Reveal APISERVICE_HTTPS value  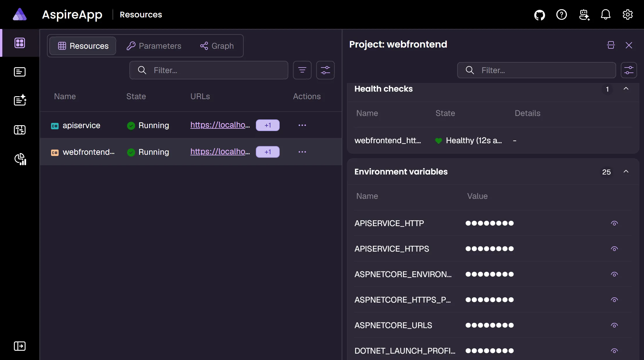coord(614,249)
